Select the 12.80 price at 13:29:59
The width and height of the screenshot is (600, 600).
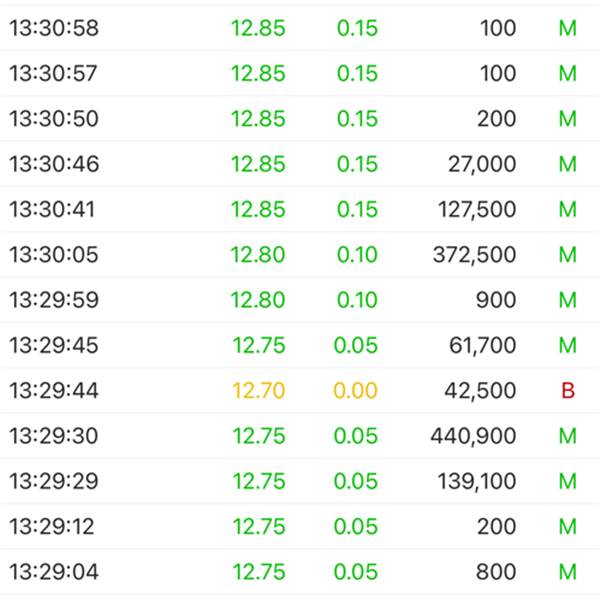click(x=258, y=300)
